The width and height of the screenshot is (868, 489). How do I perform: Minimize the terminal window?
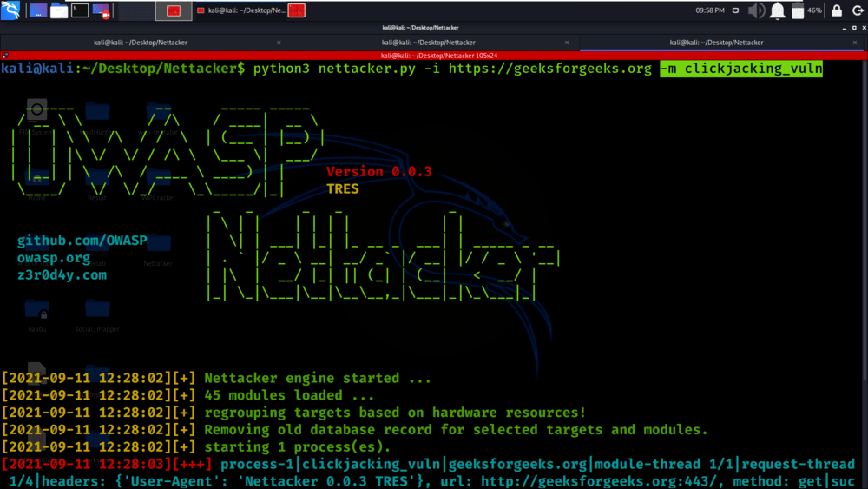[x=845, y=28]
